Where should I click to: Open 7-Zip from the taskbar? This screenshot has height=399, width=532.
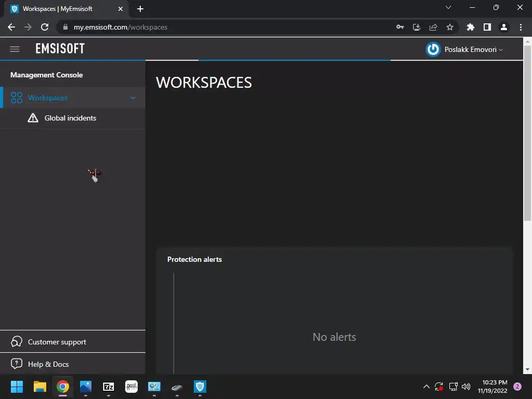click(x=109, y=387)
